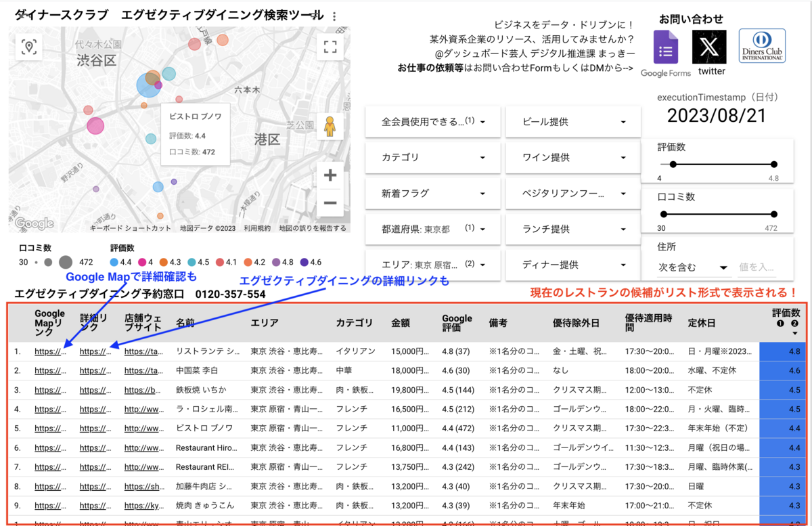Select the map lasso selection tool icon

pyautogui.click(x=28, y=47)
